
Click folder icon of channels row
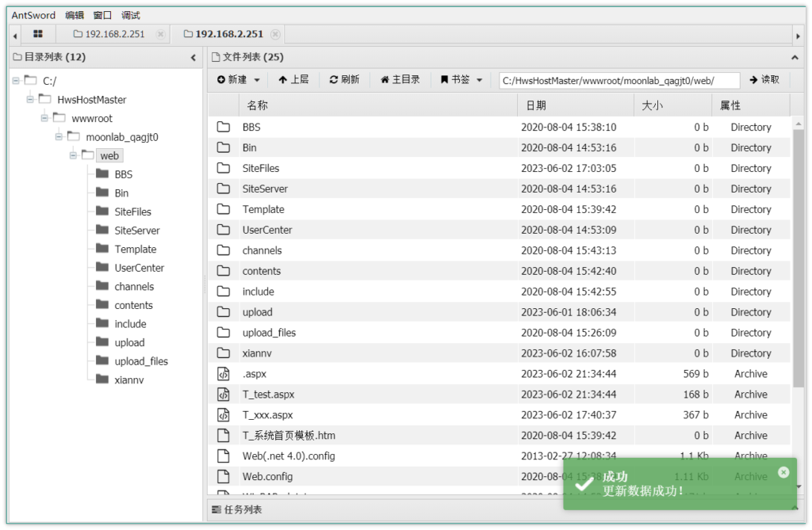(x=223, y=250)
